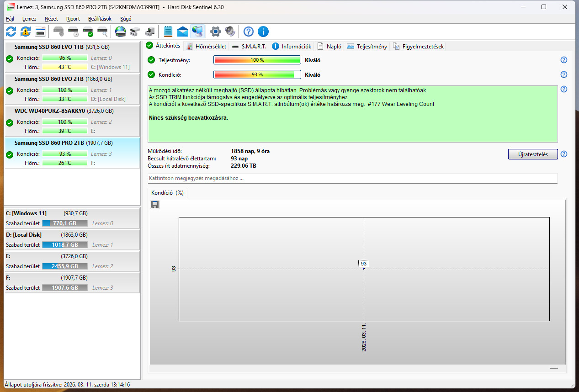Click the Teljesítmény 100 % progress bar
The image size is (579, 392).
[x=257, y=60]
